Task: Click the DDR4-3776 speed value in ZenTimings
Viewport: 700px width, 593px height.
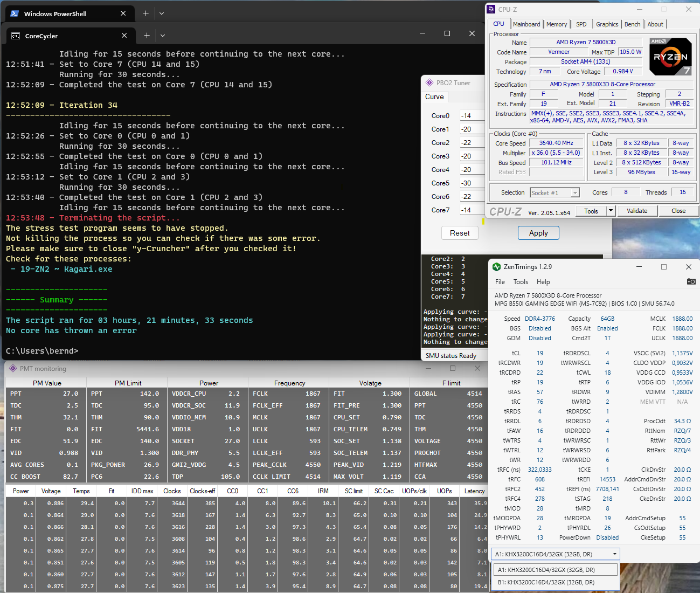Action: point(540,319)
